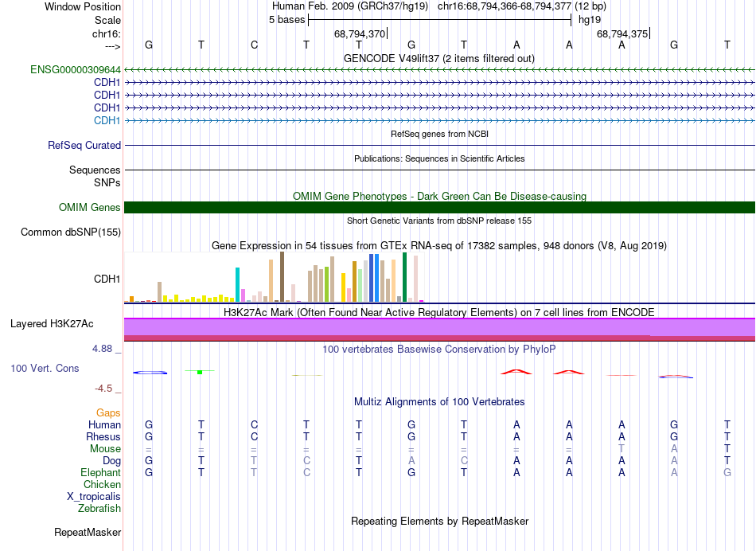Click the small green PhyloP conservation bar
Screen dimensions: 756x551
click(200, 372)
